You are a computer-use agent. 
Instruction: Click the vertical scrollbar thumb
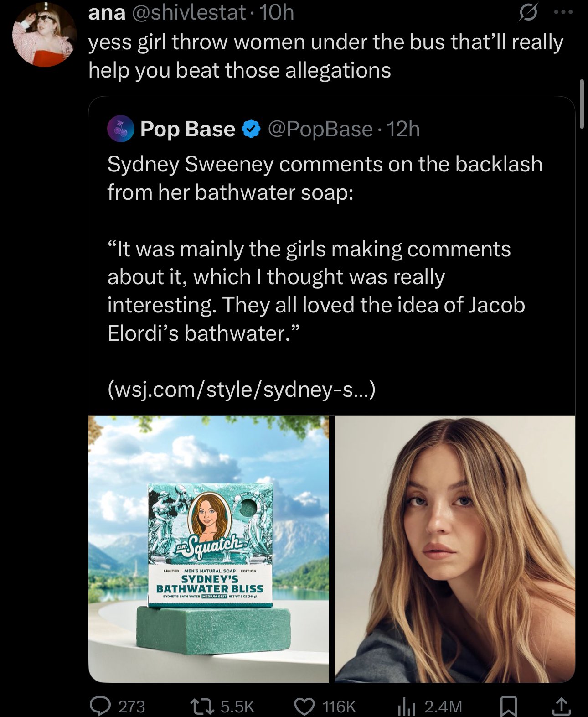[582, 104]
